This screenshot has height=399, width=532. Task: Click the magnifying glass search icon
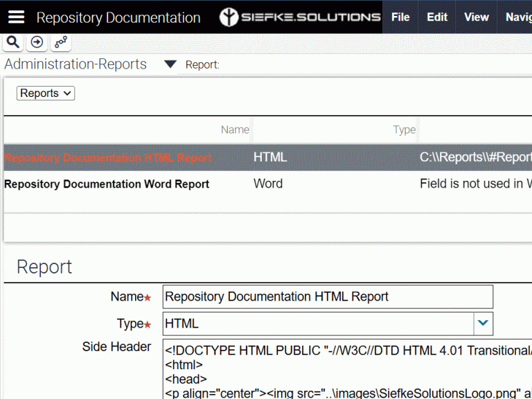[13, 42]
